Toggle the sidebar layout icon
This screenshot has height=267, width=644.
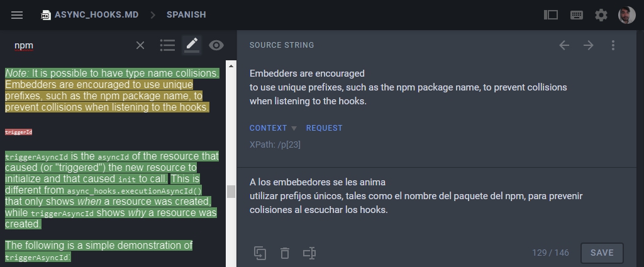(x=551, y=14)
